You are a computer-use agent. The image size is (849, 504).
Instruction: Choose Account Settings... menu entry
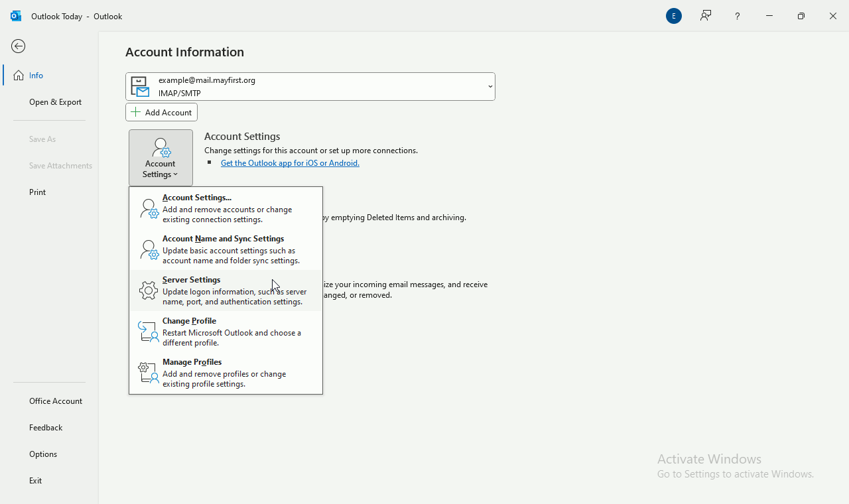(x=226, y=208)
